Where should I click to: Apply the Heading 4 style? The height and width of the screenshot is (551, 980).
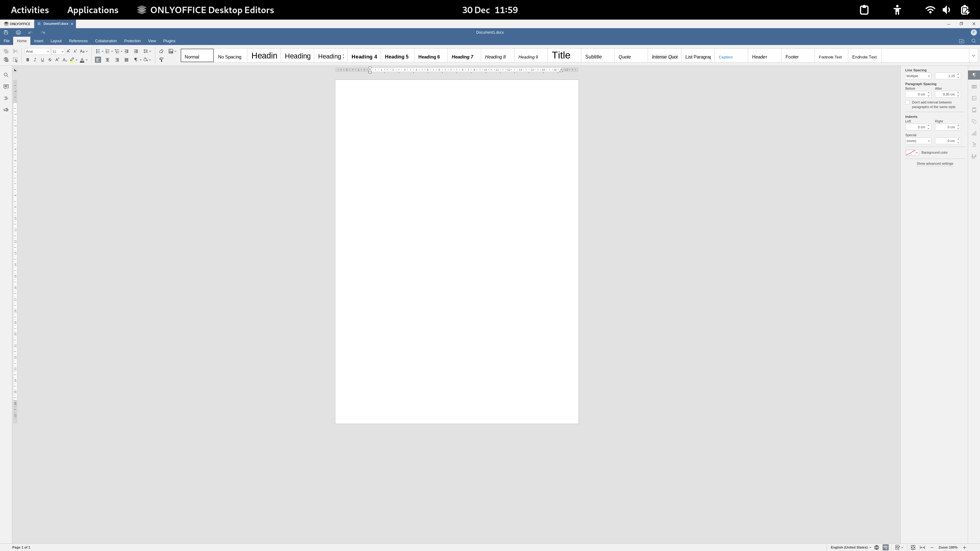click(364, 57)
